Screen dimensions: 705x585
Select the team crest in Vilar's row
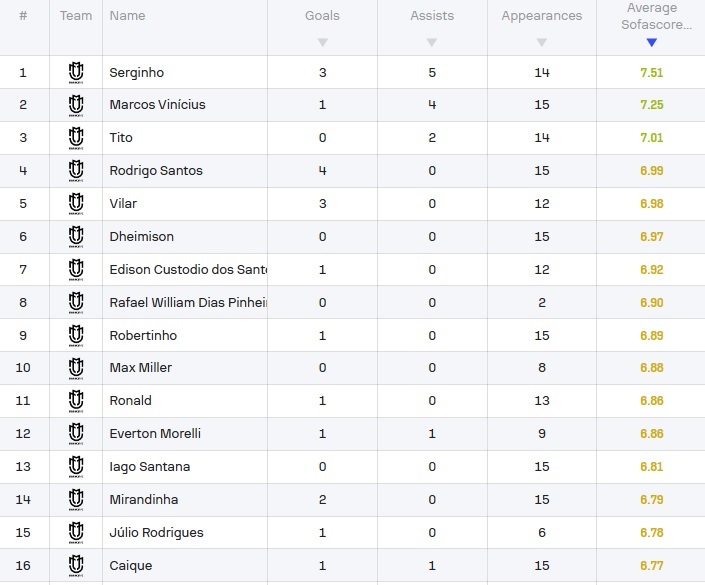(x=76, y=204)
